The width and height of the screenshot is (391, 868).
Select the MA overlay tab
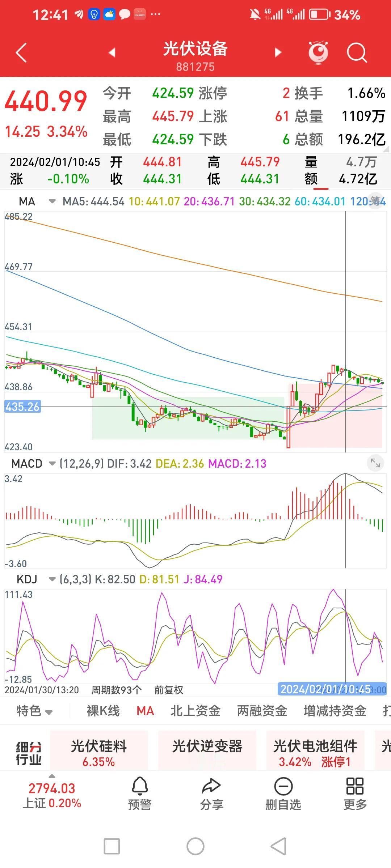(x=145, y=711)
